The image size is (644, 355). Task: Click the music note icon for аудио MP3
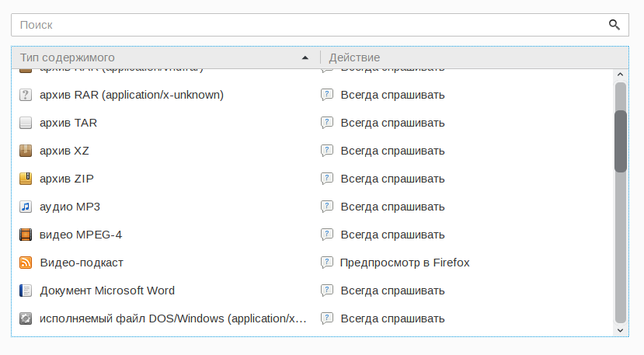click(26, 207)
